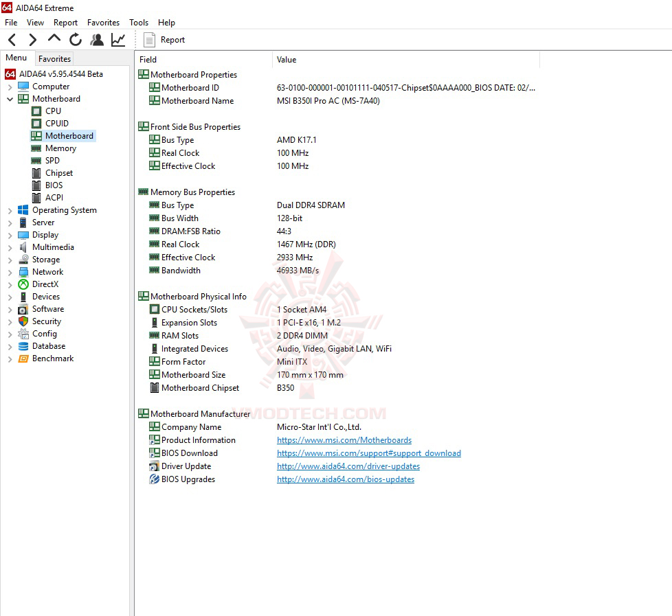Click the DirectX Xbox logo icon
The image size is (672, 616).
coord(23,284)
